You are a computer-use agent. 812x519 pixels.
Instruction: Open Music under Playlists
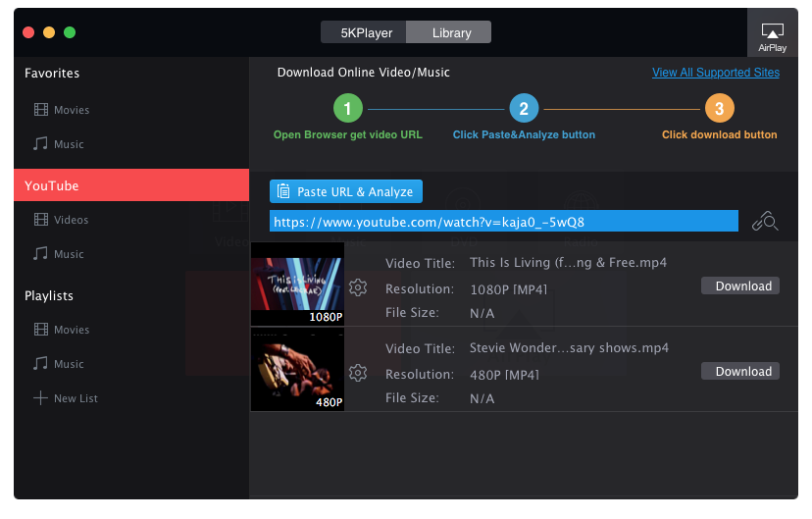point(69,364)
